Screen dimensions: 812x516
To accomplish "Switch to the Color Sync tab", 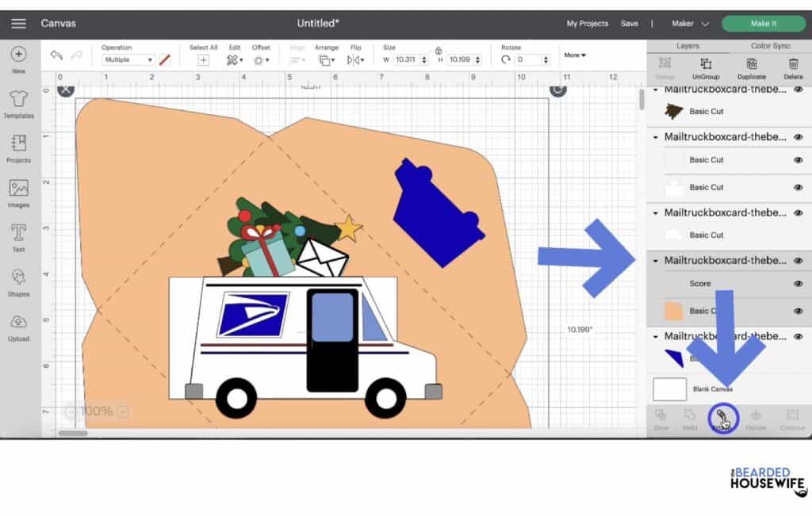I will click(771, 45).
